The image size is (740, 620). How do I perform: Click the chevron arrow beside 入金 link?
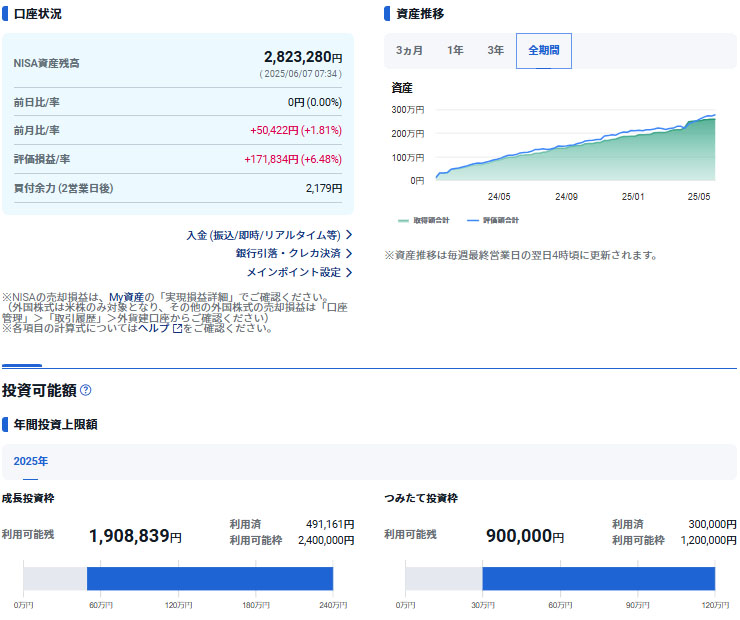pyautogui.click(x=349, y=235)
